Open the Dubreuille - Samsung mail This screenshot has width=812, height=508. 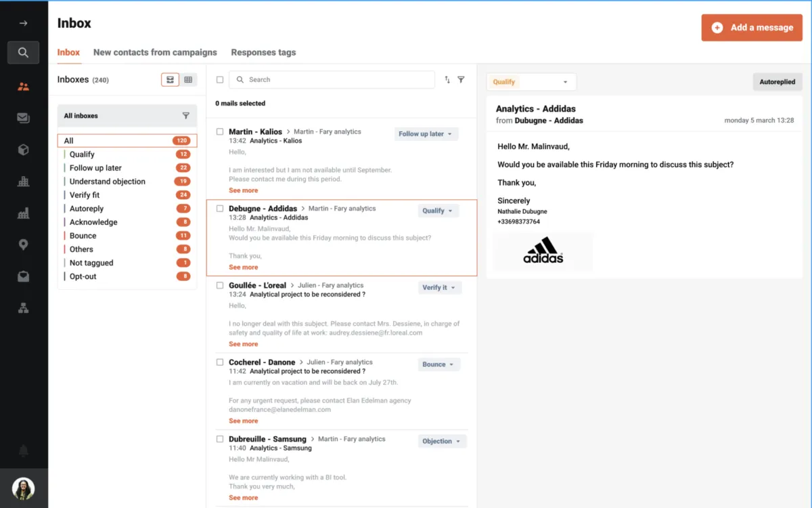342,469
